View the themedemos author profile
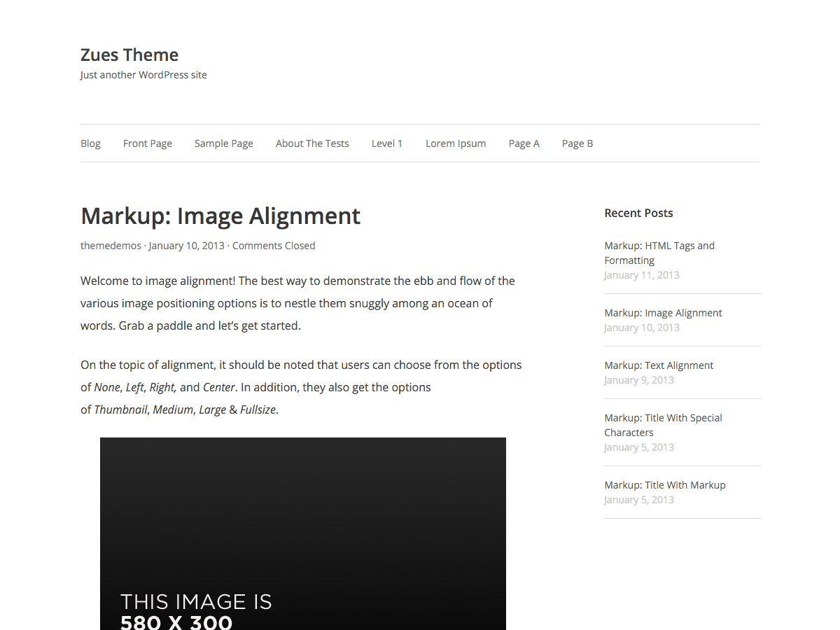 tap(111, 245)
